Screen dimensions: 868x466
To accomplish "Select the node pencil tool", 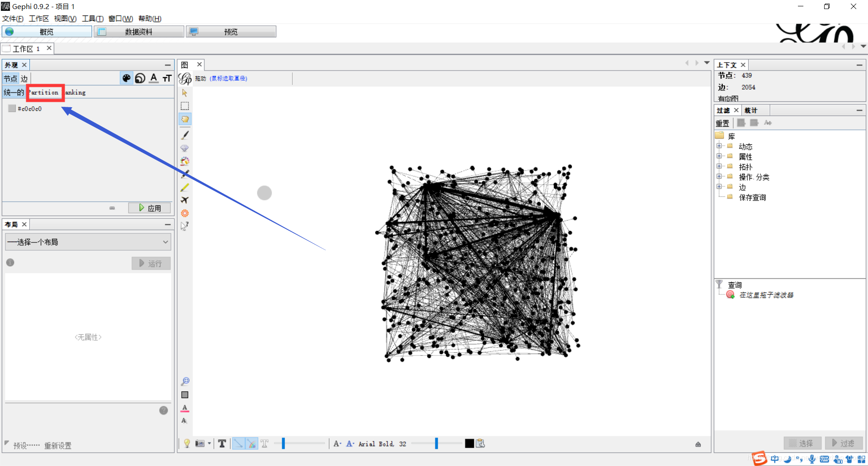I will (x=185, y=174).
